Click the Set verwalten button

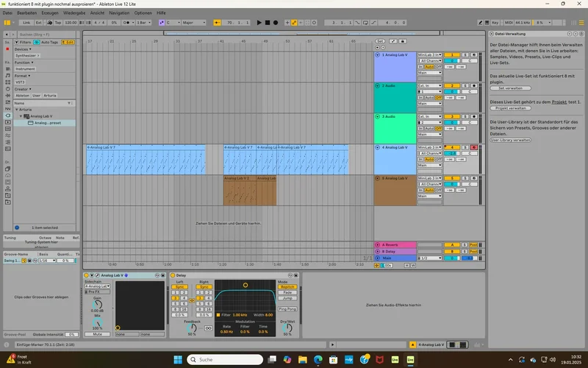click(x=510, y=88)
